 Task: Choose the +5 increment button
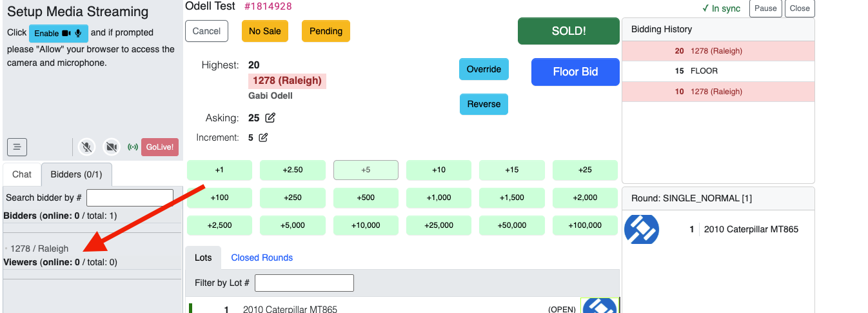(x=366, y=170)
